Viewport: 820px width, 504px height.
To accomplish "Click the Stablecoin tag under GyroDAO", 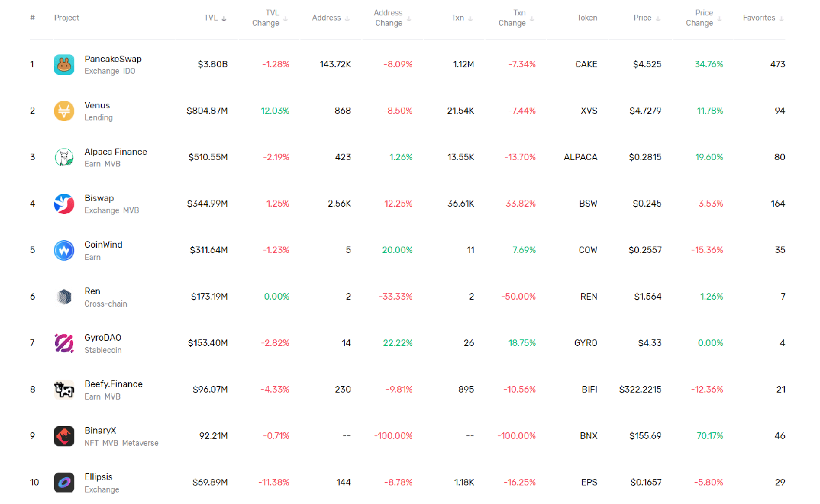I will [x=103, y=350].
